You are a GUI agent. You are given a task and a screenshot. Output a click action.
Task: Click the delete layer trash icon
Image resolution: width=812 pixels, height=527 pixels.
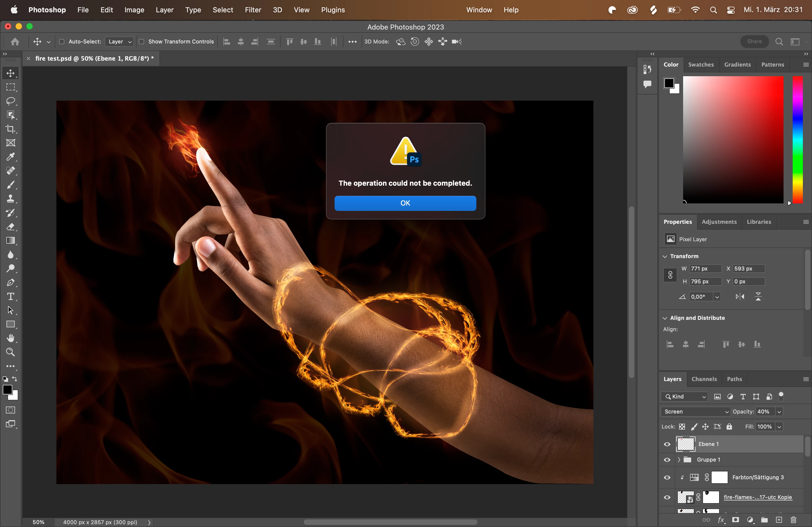[x=793, y=520]
